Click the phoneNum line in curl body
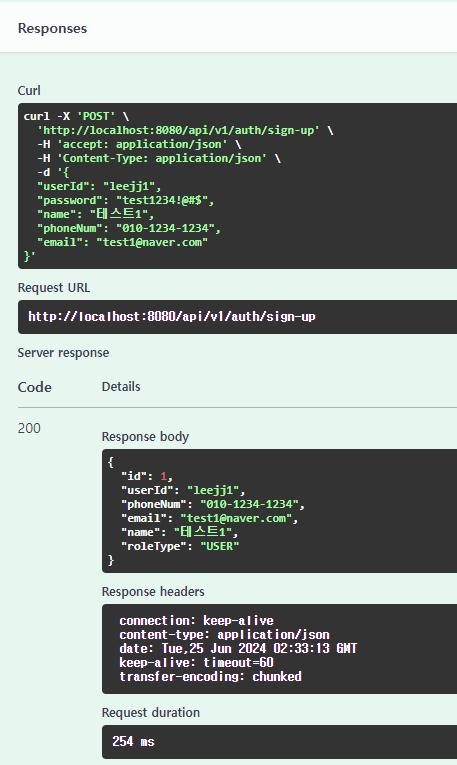457x765 pixels. tap(129, 228)
